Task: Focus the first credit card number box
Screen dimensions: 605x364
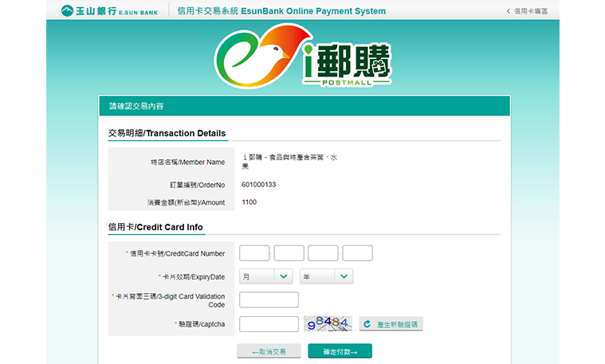Action: point(254,253)
